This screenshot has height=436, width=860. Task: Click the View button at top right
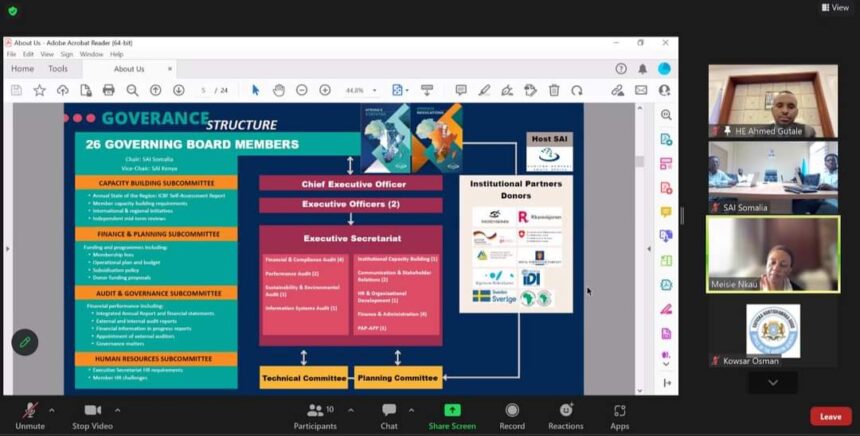(x=834, y=8)
